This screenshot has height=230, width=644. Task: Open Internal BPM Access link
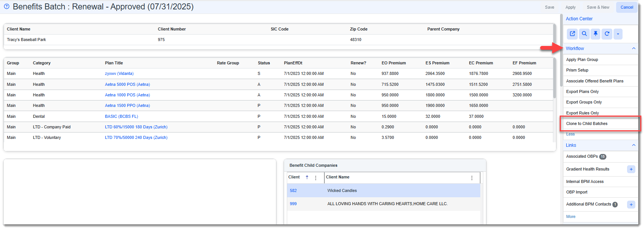click(x=585, y=182)
